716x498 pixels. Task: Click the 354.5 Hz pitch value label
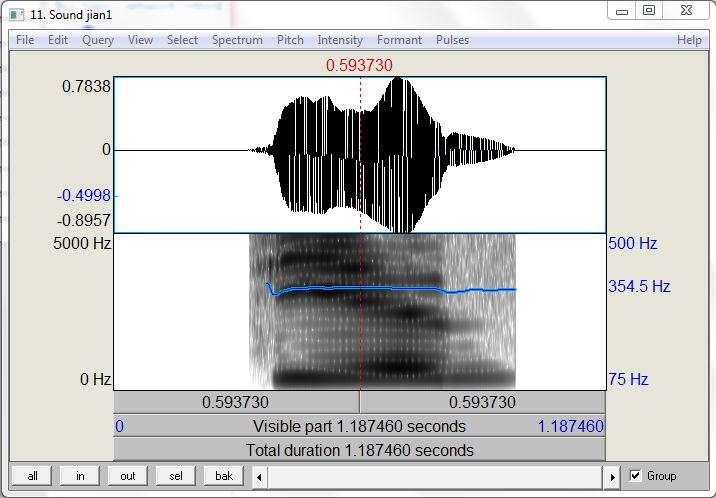[639, 286]
